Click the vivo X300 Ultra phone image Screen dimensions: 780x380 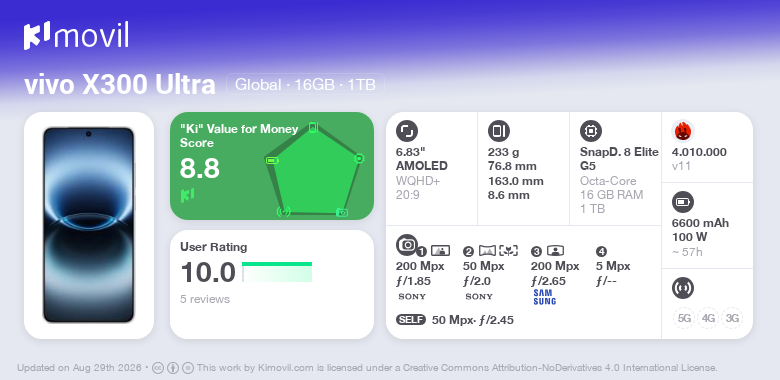click(x=89, y=225)
